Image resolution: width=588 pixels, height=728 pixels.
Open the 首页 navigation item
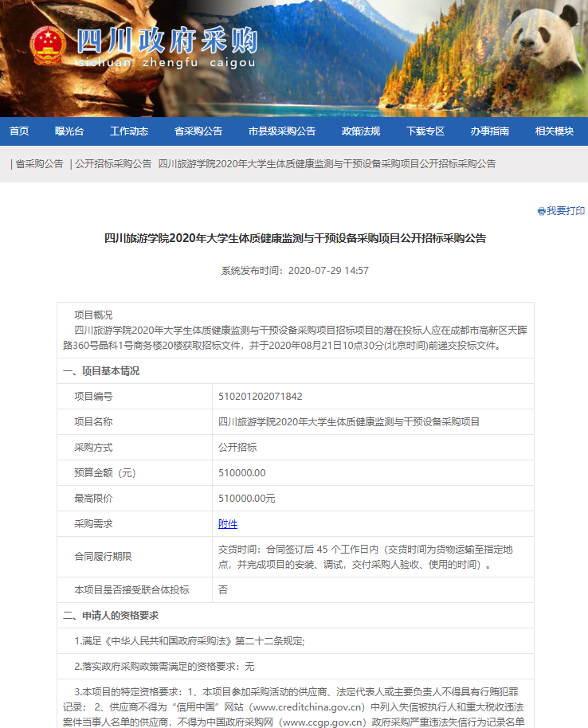[19, 131]
